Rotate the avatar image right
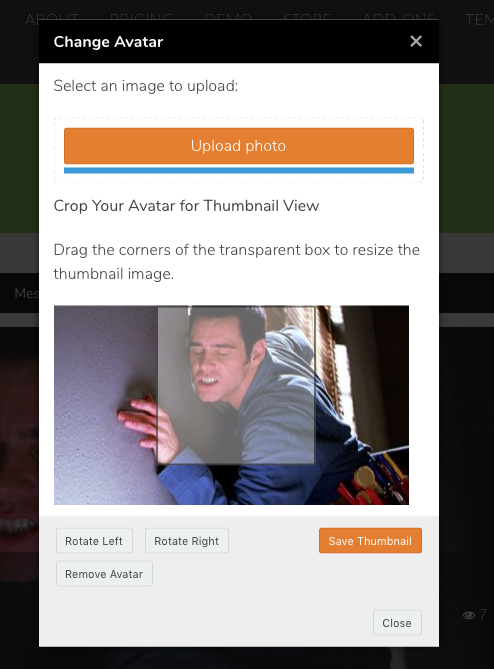 tap(187, 541)
